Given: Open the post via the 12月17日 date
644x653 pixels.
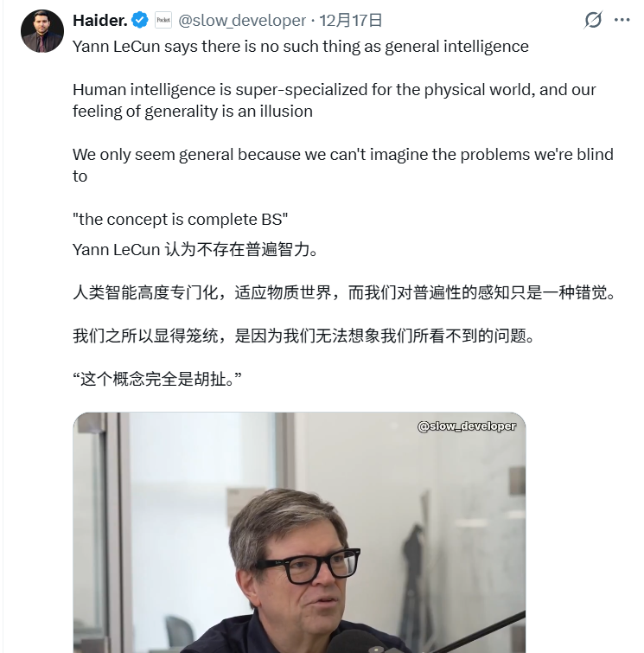Looking at the screenshot, I should [x=350, y=20].
